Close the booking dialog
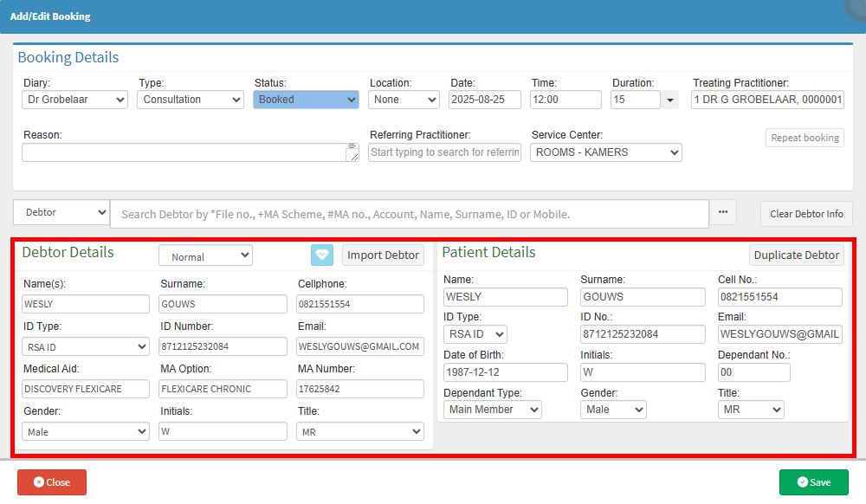This screenshot has width=866, height=504. [52, 482]
